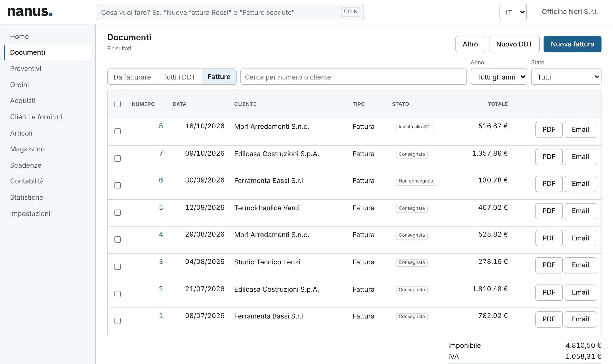
Task: Open invoice number 1 link
Action: tap(161, 316)
